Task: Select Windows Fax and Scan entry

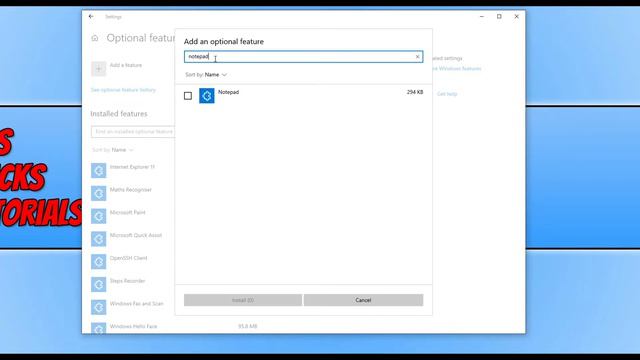Action: point(136,304)
